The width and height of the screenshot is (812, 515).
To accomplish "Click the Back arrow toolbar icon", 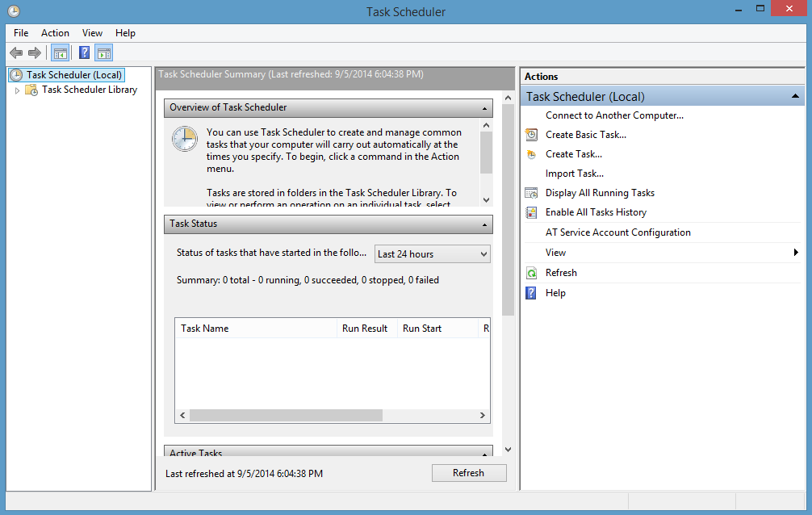I will (16, 52).
